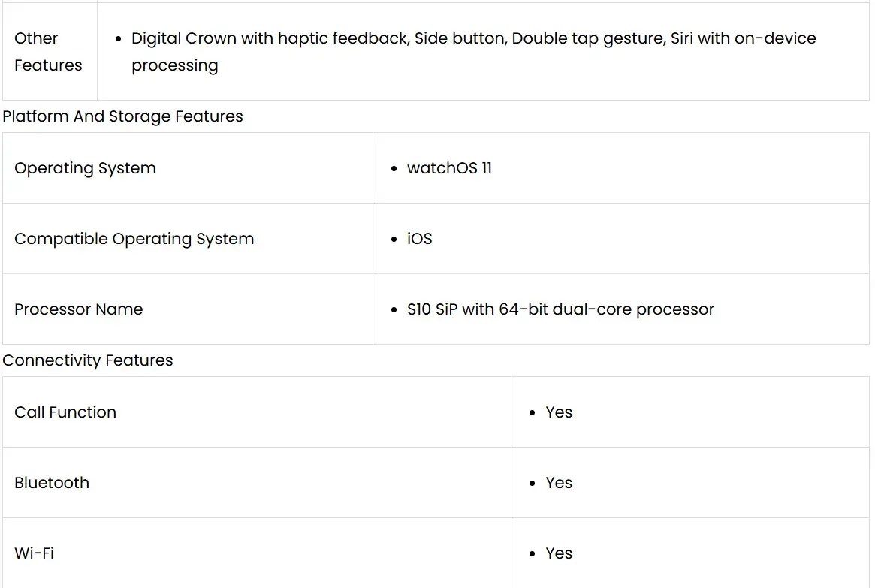Viewport: 875px width, 588px height.
Task: Click the "watchOS 11" value
Action: coord(449,168)
